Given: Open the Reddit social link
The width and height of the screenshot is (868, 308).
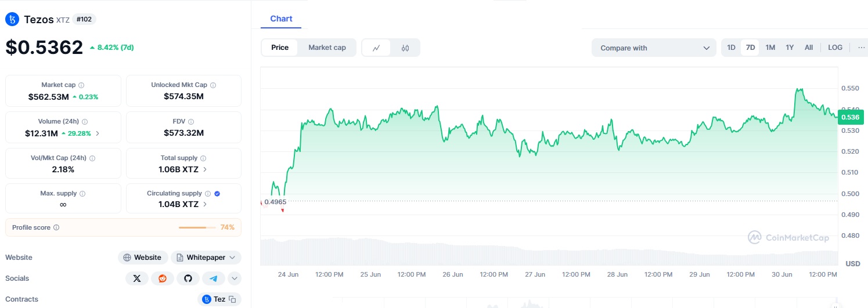Looking at the screenshot, I should tap(162, 278).
